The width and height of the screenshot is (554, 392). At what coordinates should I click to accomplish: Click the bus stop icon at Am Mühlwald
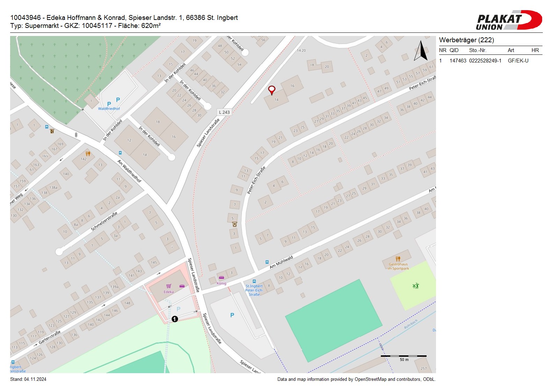(267, 262)
